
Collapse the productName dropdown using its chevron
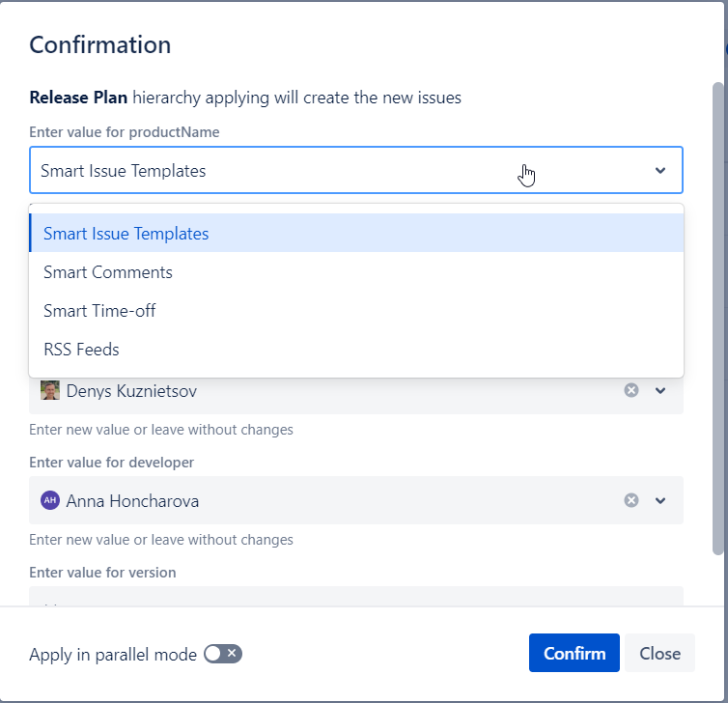click(660, 171)
